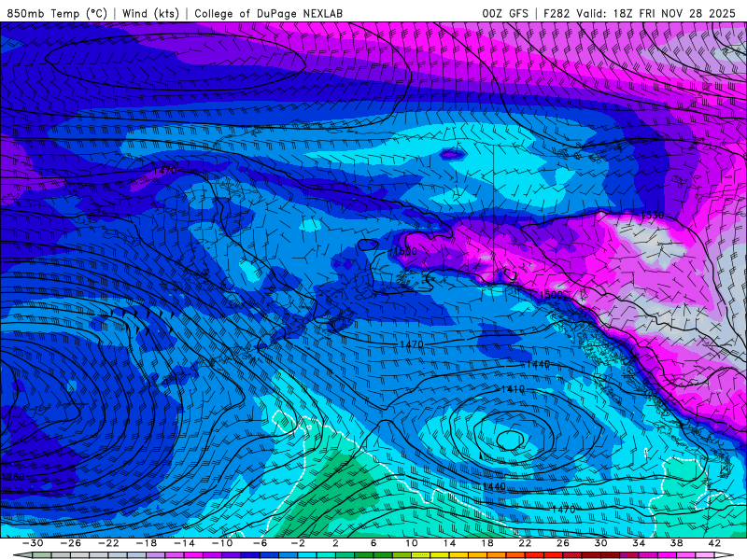
Task: Select the -6 colorbar label
Action: tap(260, 543)
